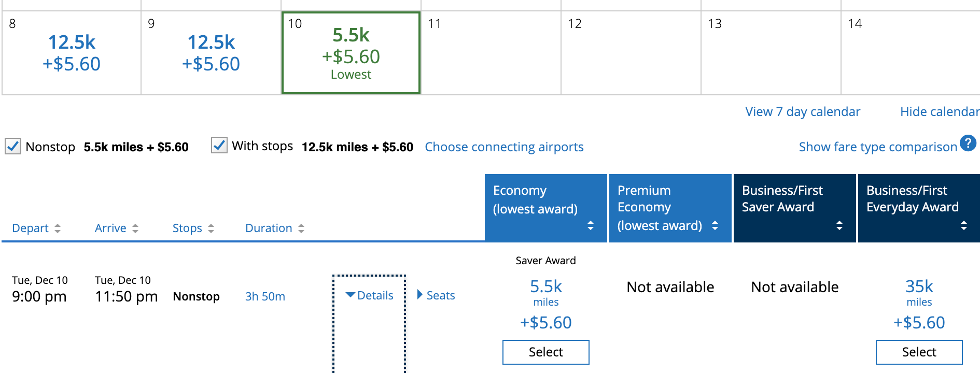
Task: Sort flights by Duration arrows icon
Action: click(301, 228)
